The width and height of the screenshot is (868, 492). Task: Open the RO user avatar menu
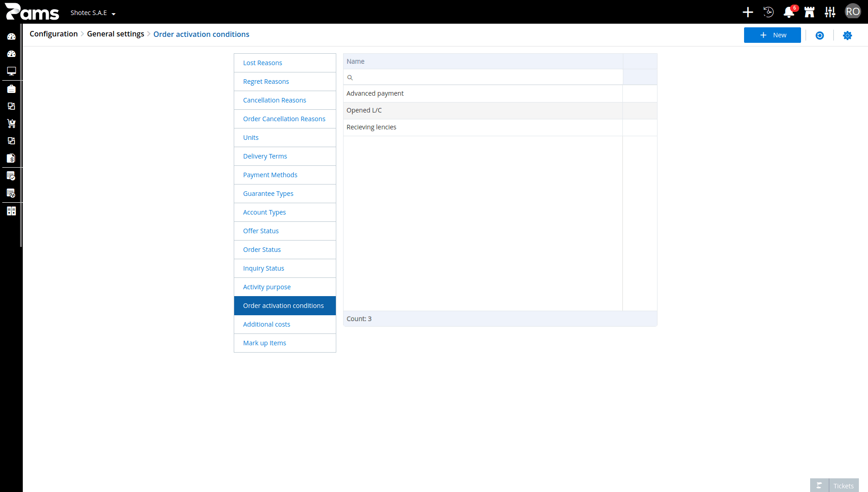pos(853,12)
